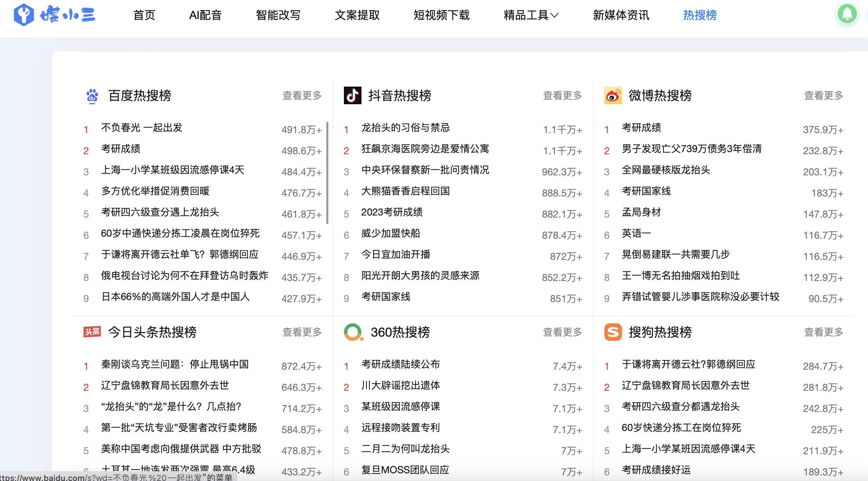Open 全网最硬核版龙抬头 entry

coord(666,170)
